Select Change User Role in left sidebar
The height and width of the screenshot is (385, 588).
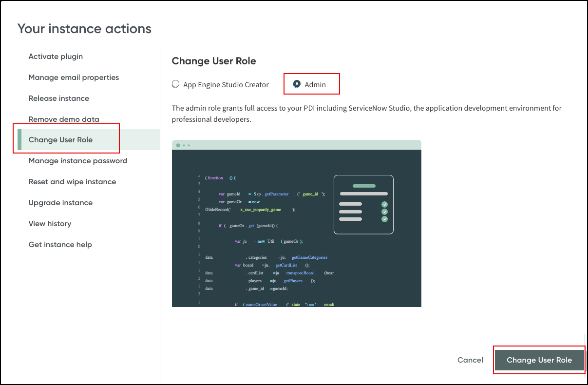(x=60, y=140)
